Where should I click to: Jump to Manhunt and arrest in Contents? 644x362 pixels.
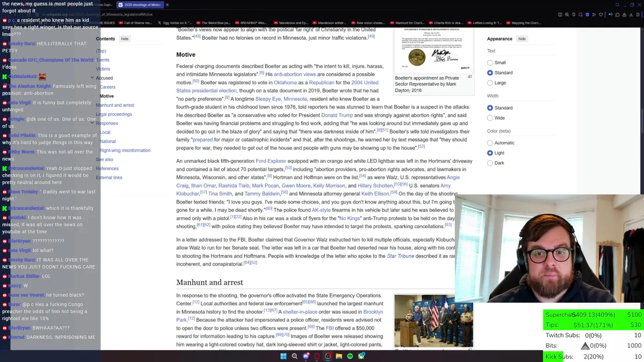(115, 105)
